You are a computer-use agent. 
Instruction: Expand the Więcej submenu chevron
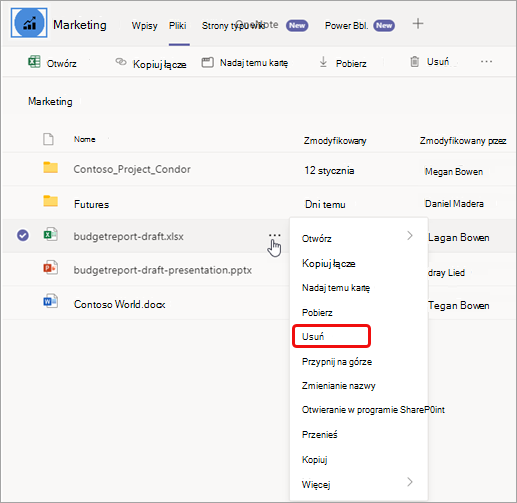410,482
